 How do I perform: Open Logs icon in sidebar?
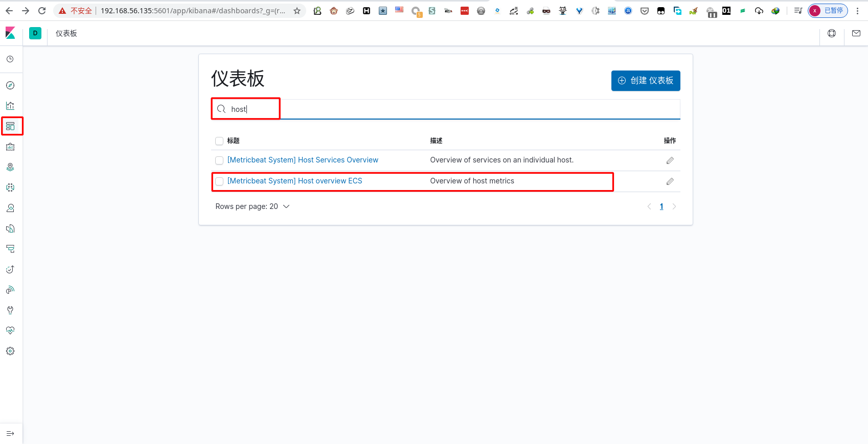(x=10, y=228)
